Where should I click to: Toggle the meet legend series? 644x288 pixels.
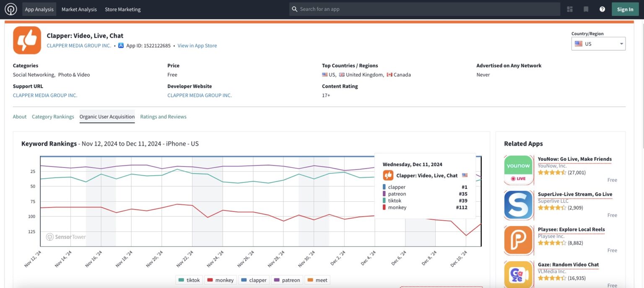317,280
